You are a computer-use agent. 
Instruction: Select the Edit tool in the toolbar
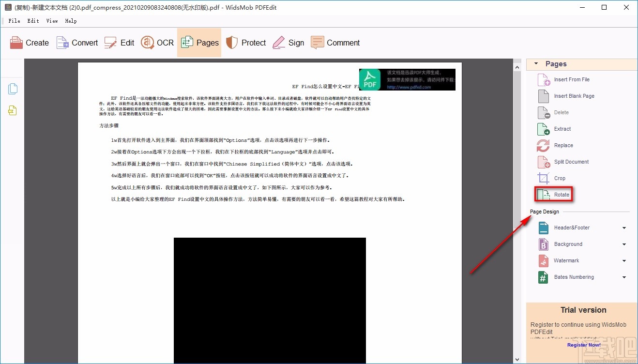point(119,43)
